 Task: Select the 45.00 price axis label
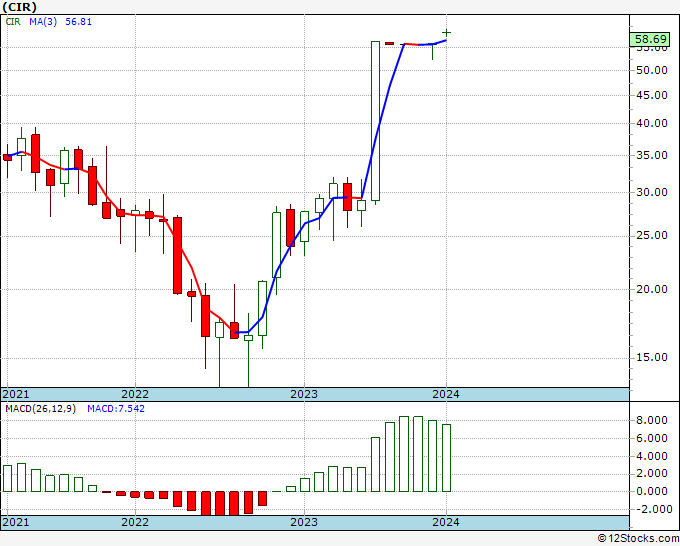651,95
